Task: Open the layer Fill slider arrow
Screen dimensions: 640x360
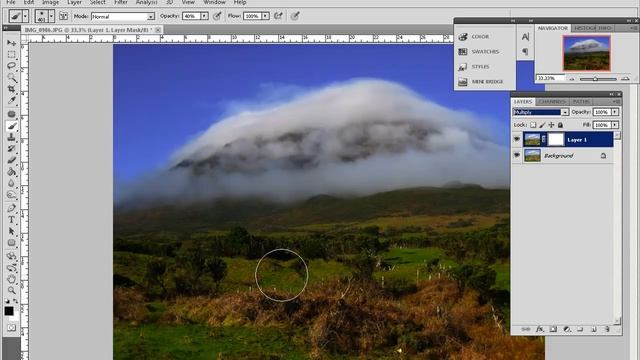Action: [x=615, y=125]
